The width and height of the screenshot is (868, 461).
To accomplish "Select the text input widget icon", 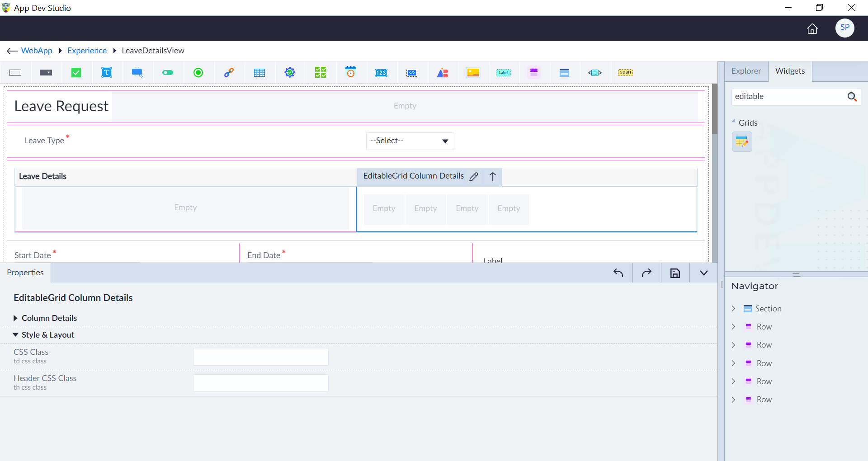I will [15, 73].
